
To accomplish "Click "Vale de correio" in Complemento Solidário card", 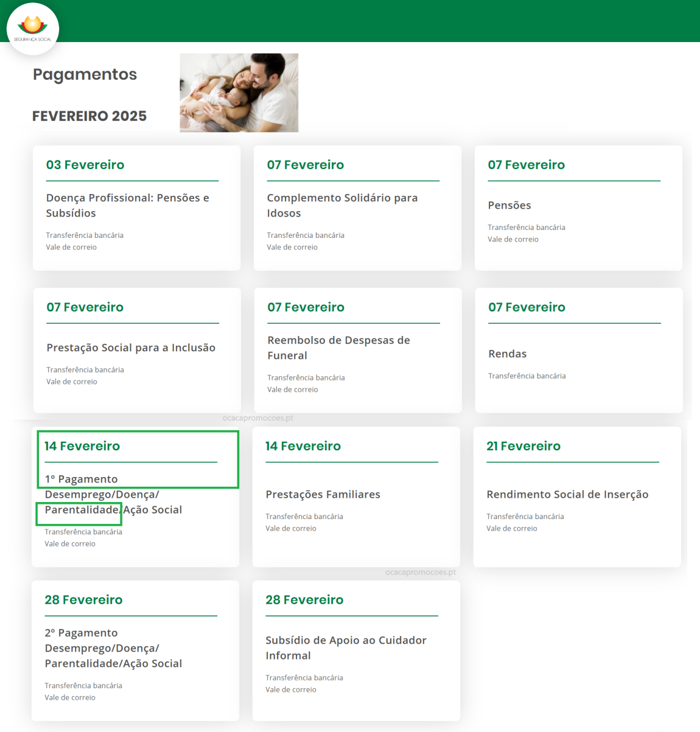I will (292, 247).
